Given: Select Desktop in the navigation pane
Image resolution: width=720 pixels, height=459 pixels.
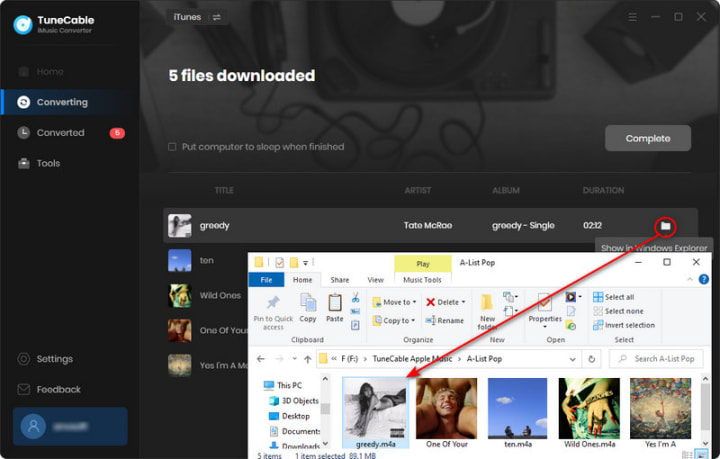Looking at the screenshot, I should pyautogui.click(x=289, y=416).
